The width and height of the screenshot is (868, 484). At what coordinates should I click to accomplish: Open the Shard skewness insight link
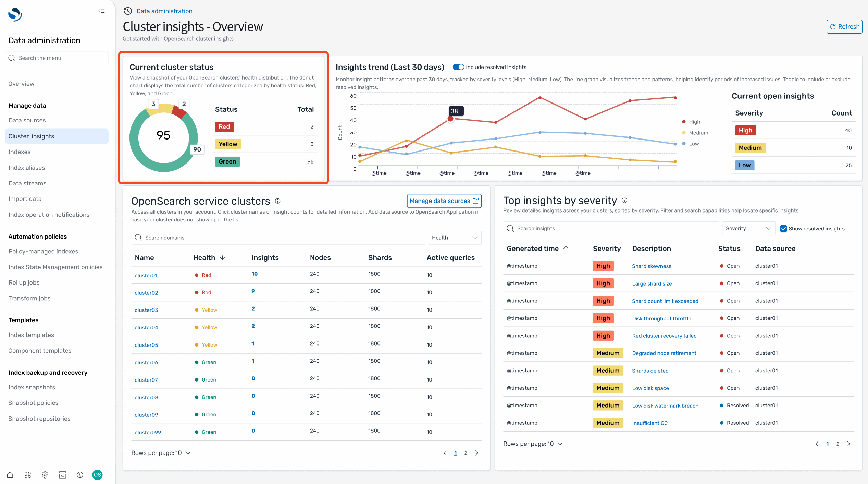coord(652,266)
